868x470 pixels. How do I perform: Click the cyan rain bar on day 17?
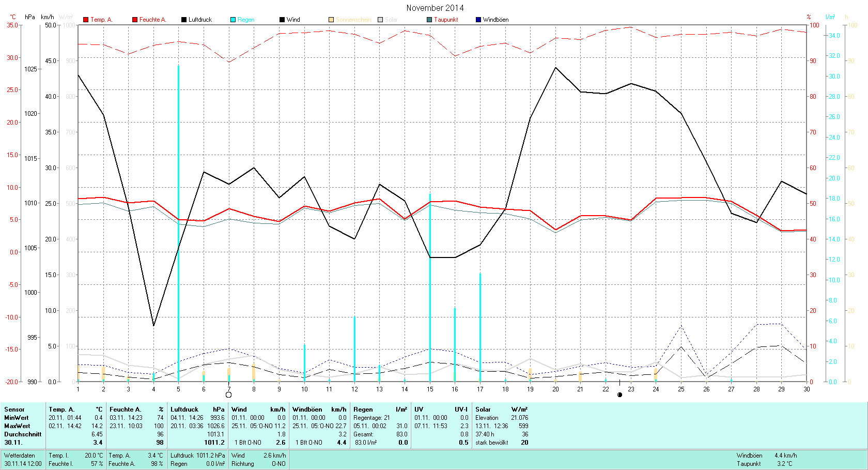tap(480, 327)
